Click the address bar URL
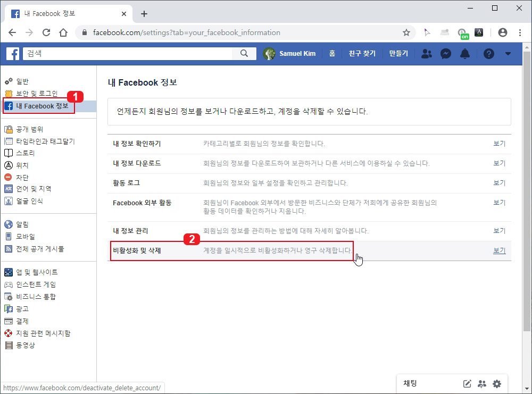 [187, 32]
